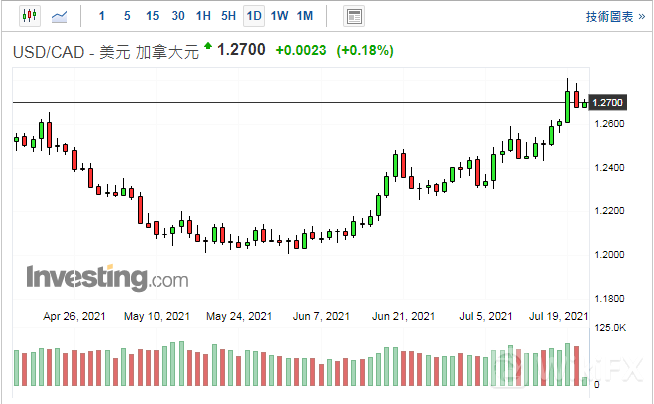Click the Investing.com watermark logo

(x=106, y=276)
